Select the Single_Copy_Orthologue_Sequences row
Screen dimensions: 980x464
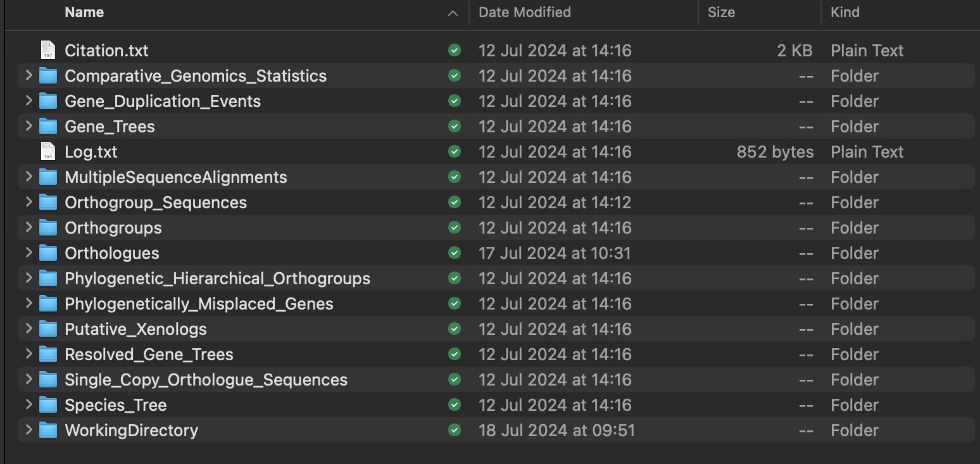tap(496, 379)
